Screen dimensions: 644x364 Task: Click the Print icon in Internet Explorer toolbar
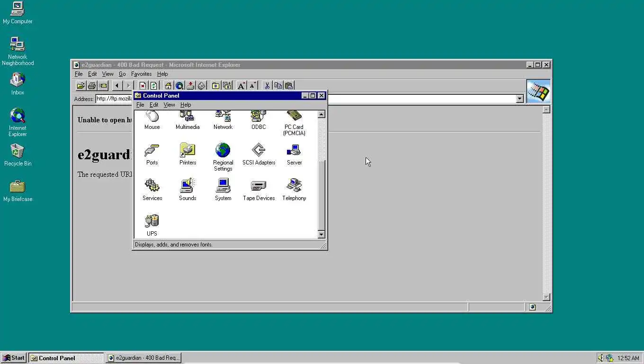click(x=92, y=85)
